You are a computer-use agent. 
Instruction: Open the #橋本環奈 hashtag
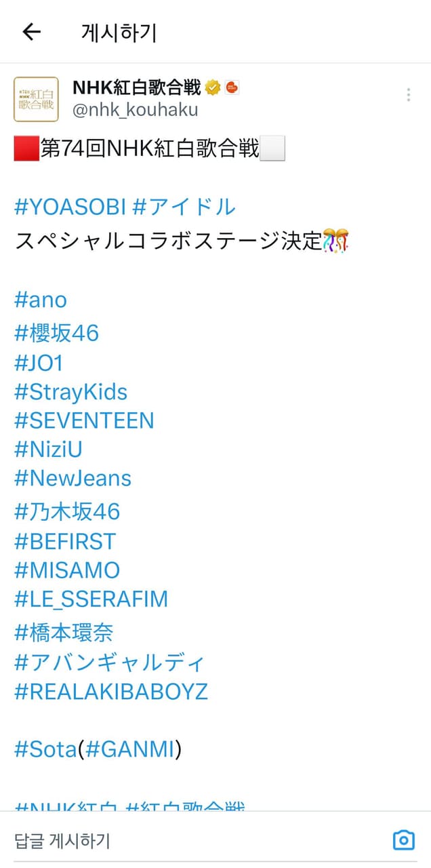[64, 633]
